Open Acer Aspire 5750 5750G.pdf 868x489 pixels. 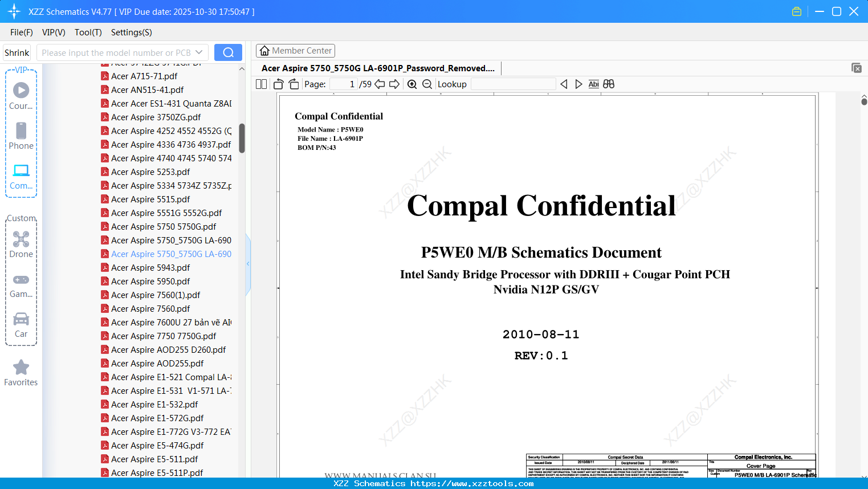[x=158, y=226]
